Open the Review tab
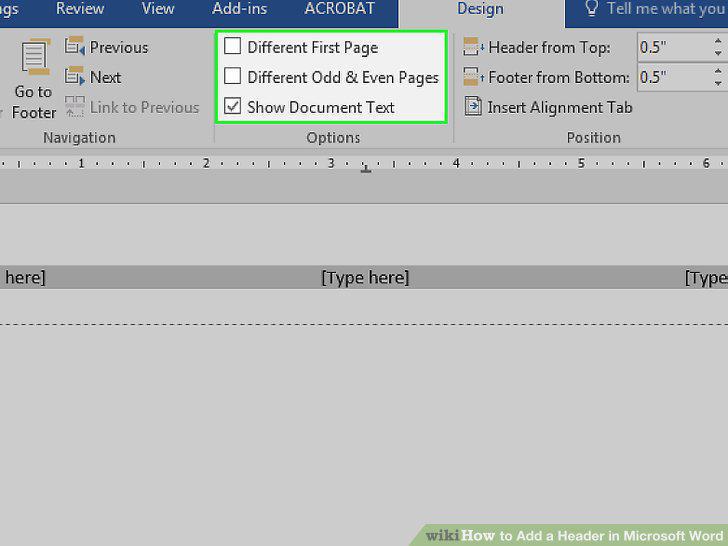 coord(80,8)
